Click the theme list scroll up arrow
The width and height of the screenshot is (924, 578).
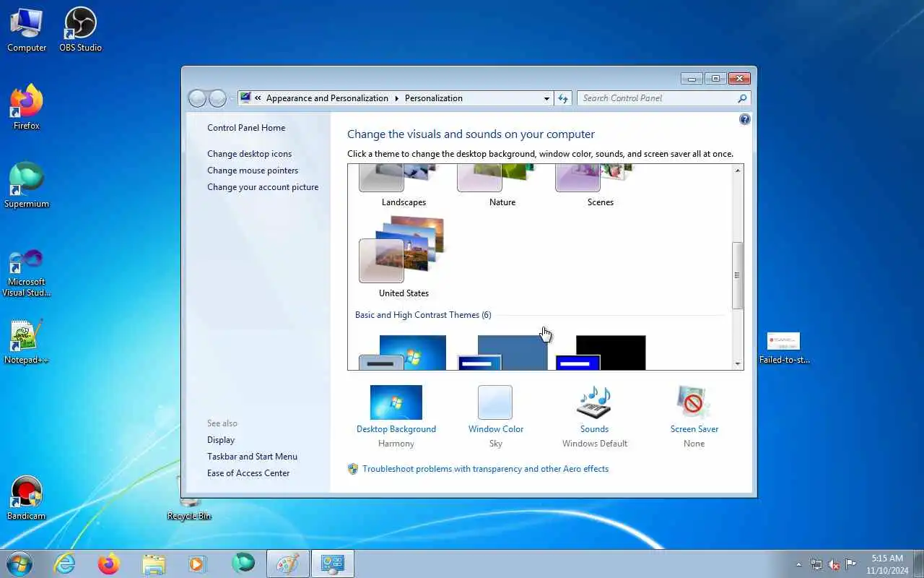738,171
